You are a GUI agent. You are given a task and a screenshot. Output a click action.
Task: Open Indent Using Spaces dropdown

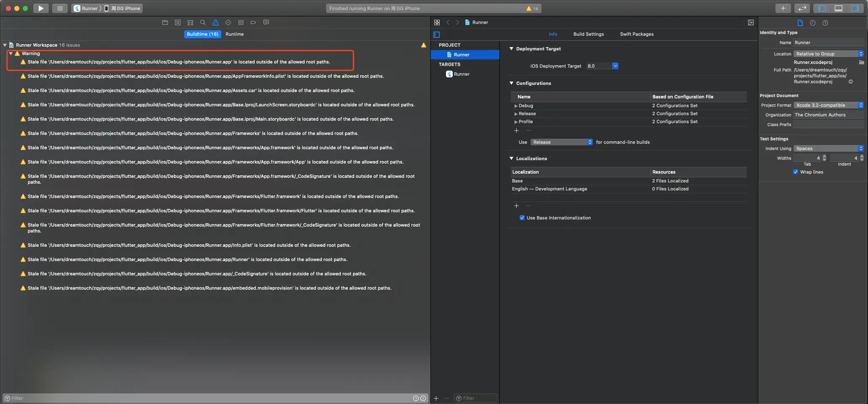[x=828, y=148]
